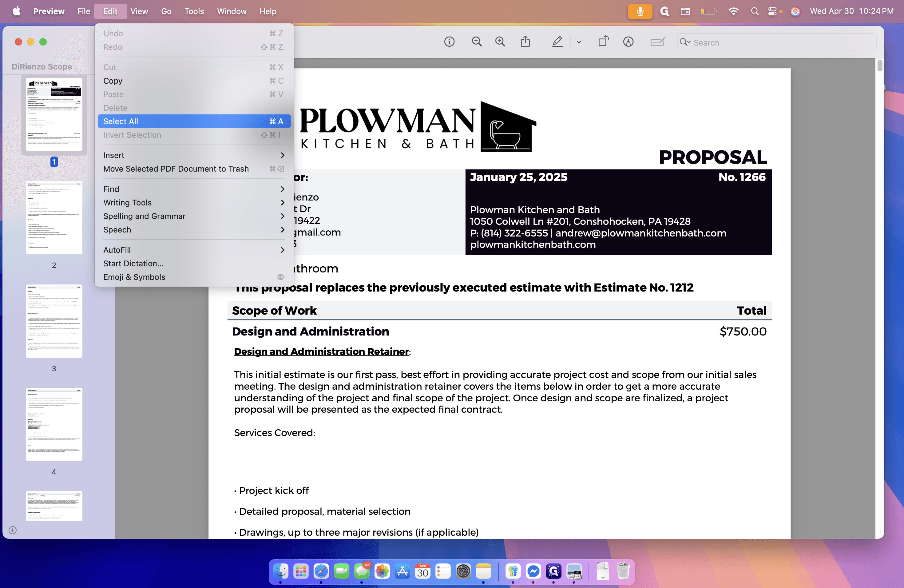Expand the Speech submenu

194,229
